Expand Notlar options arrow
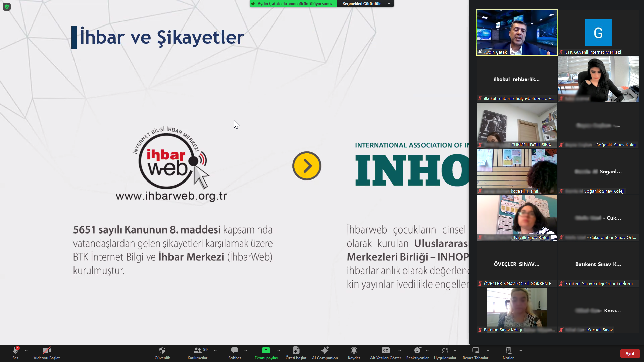 521,350
